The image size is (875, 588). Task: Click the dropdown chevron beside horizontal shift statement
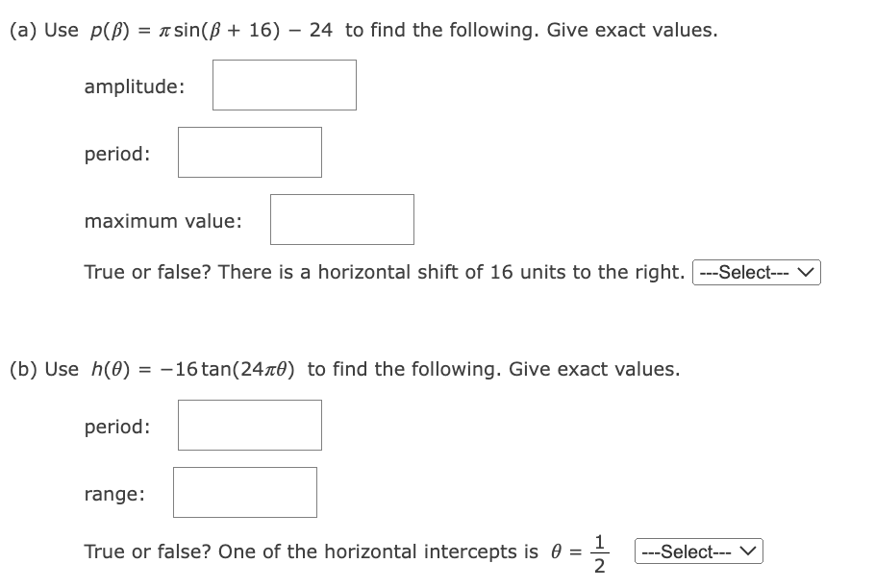tap(809, 273)
